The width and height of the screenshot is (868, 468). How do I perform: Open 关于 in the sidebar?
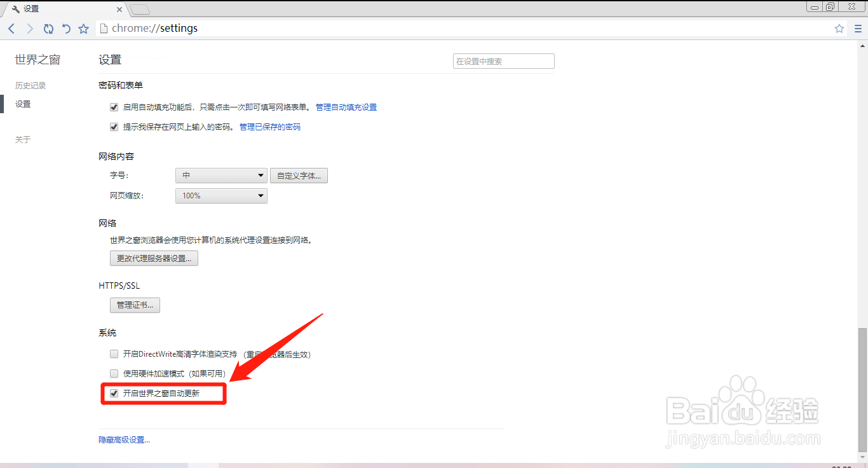23,139
